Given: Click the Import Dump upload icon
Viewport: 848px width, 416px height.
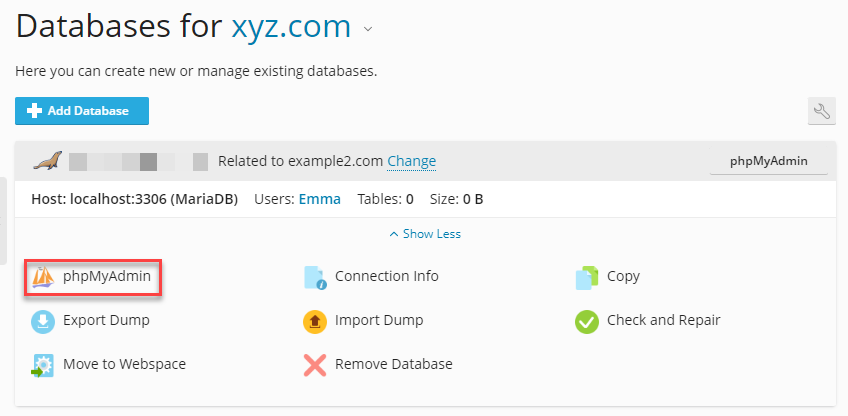Looking at the screenshot, I should click(315, 321).
